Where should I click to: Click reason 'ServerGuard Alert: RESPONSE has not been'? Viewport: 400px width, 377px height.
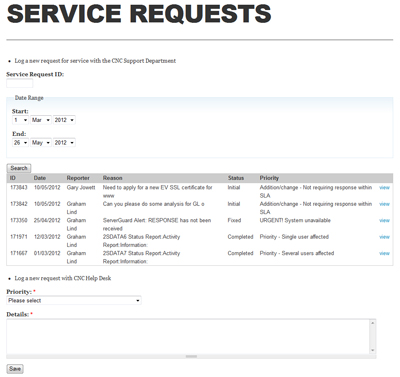click(x=157, y=221)
